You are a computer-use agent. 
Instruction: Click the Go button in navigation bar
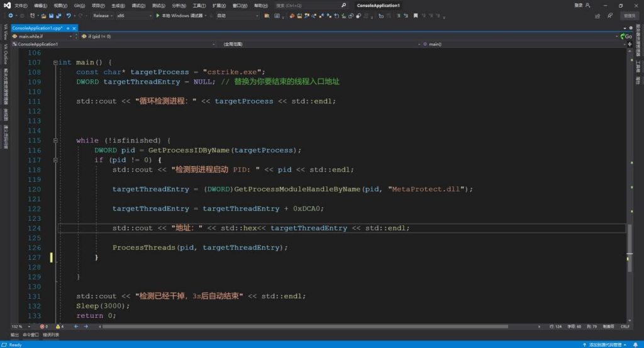(627, 36)
